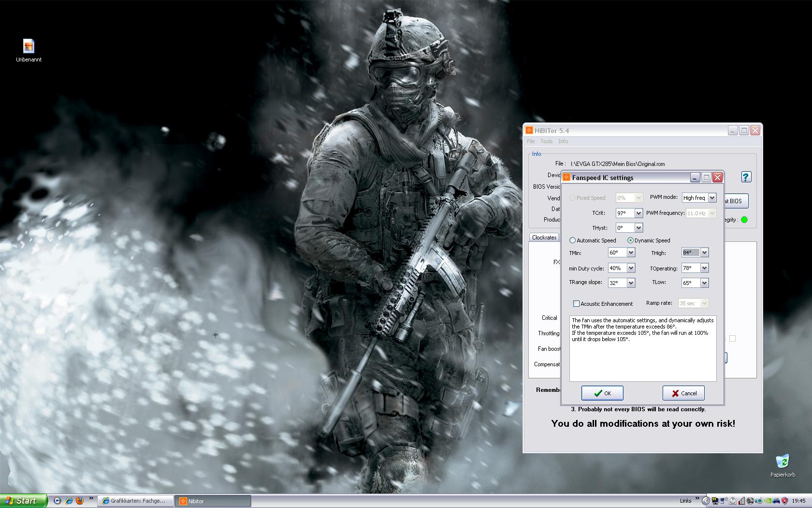This screenshot has height=508, width=812.
Task: Switch to the Clockrates tab
Action: pos(544,238)
